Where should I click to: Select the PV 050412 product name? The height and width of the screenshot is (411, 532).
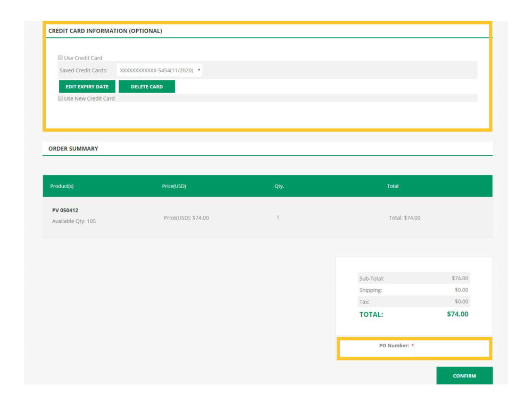pyautogui.click(x=65, y=210)
